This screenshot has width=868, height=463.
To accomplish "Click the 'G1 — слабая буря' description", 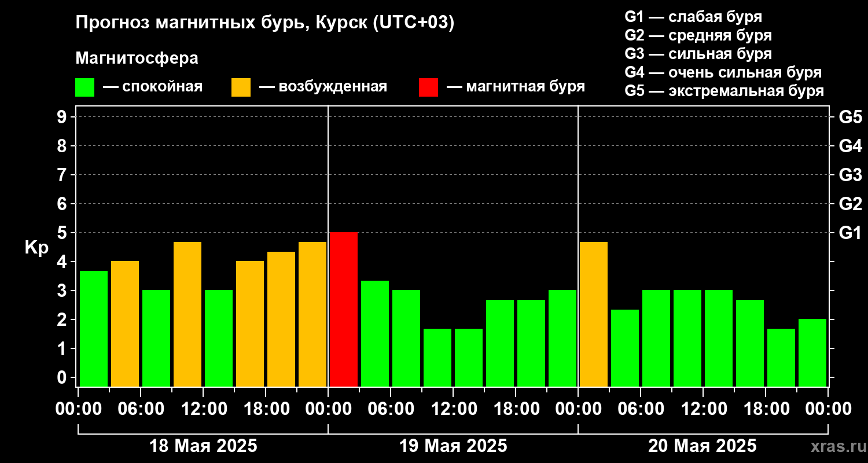I will (693, 17).
